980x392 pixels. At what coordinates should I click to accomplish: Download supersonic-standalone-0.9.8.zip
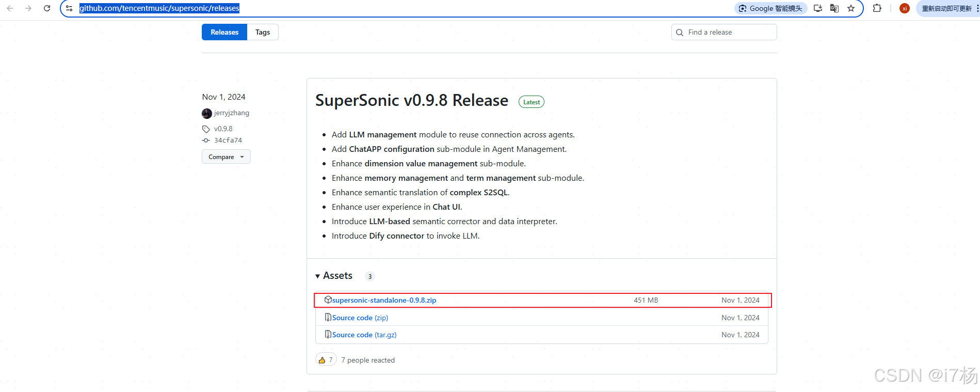point(384,300)
